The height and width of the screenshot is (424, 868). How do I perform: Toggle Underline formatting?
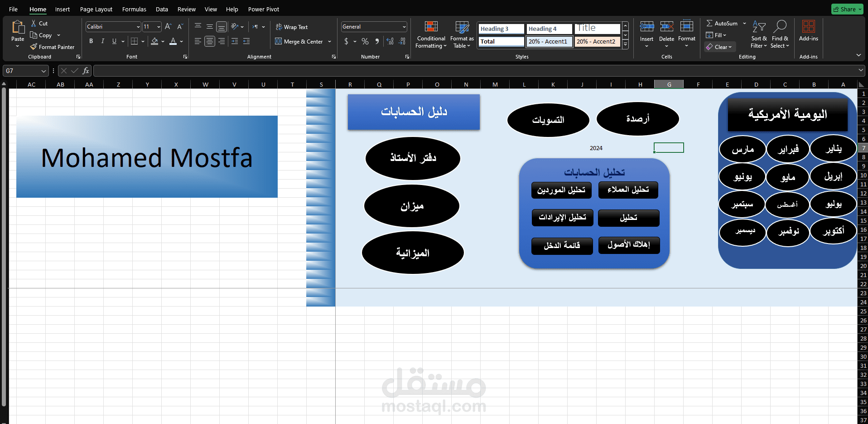point(113,41)
